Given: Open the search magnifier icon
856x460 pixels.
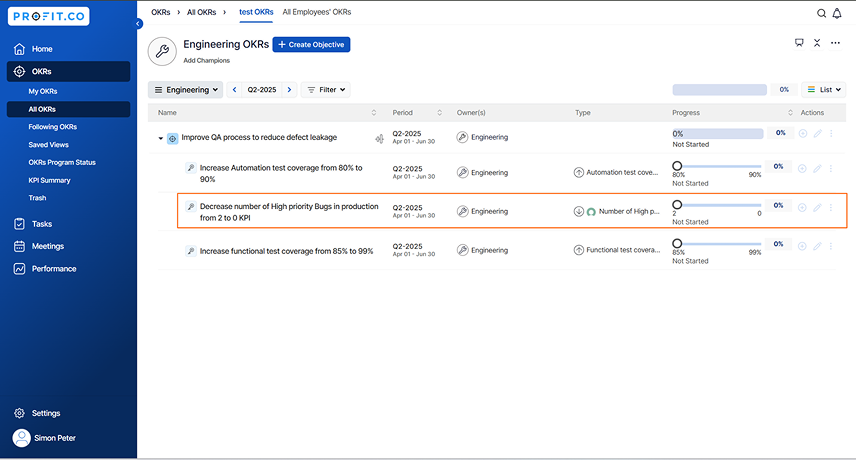Looking at the screenshot, I should click(x=821, y=14).
